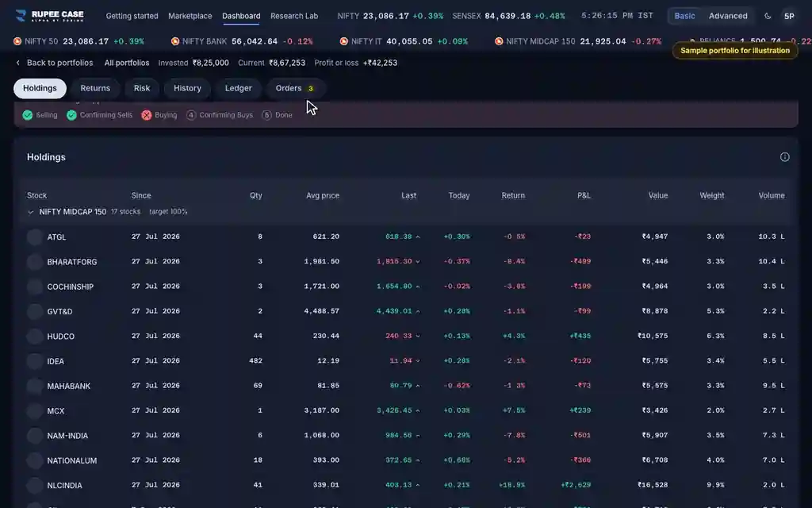Click the NIFTY MIDCAP 150 ticker icon
This screenshot has height=508, width=812.
click(x=499, y=41)
